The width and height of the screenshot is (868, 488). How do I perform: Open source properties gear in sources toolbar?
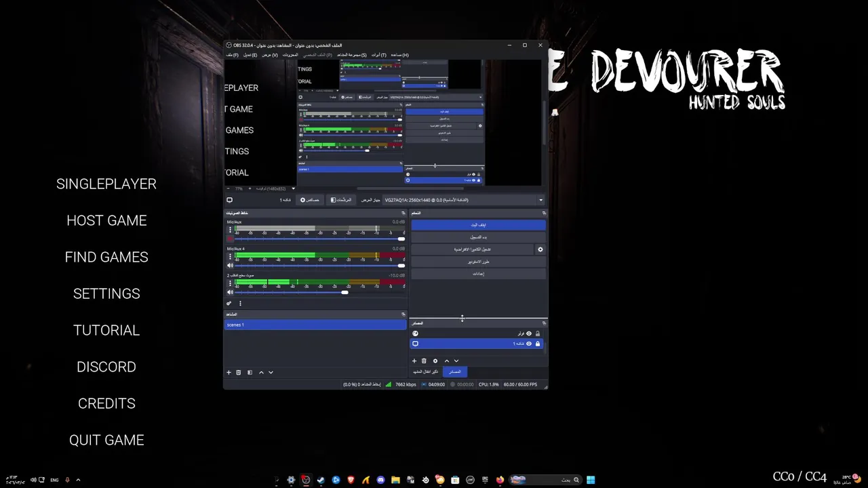435,361
